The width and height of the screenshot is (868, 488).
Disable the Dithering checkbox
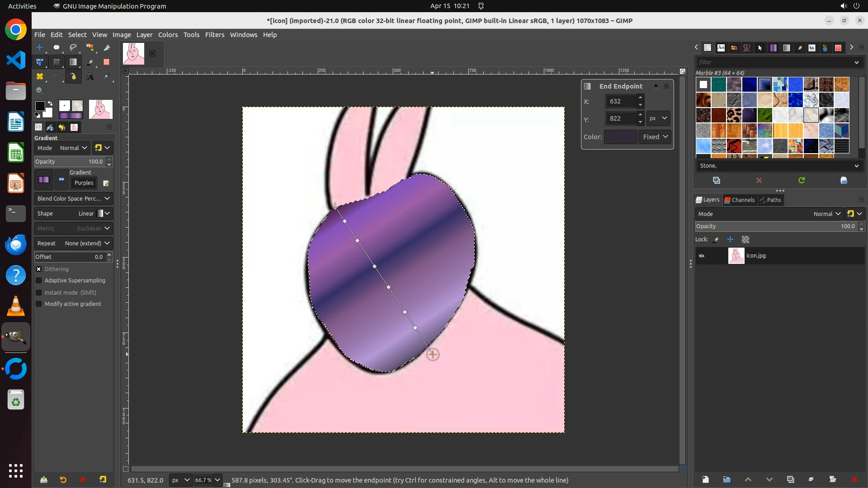[39, 269]
